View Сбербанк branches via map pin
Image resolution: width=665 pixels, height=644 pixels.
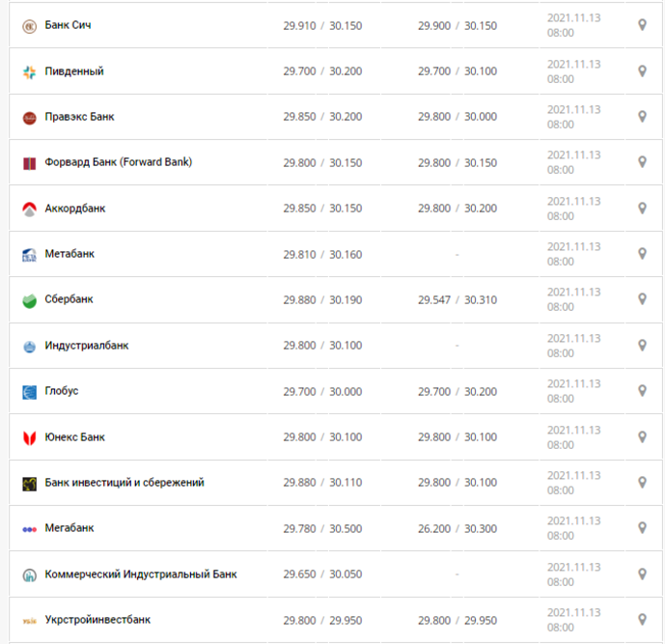pos(642,299)
